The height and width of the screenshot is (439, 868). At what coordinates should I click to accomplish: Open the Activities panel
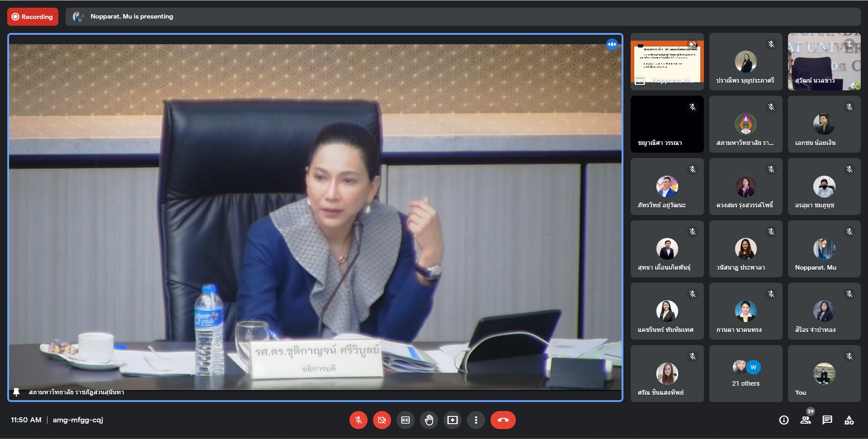click(x=849, y=420)
